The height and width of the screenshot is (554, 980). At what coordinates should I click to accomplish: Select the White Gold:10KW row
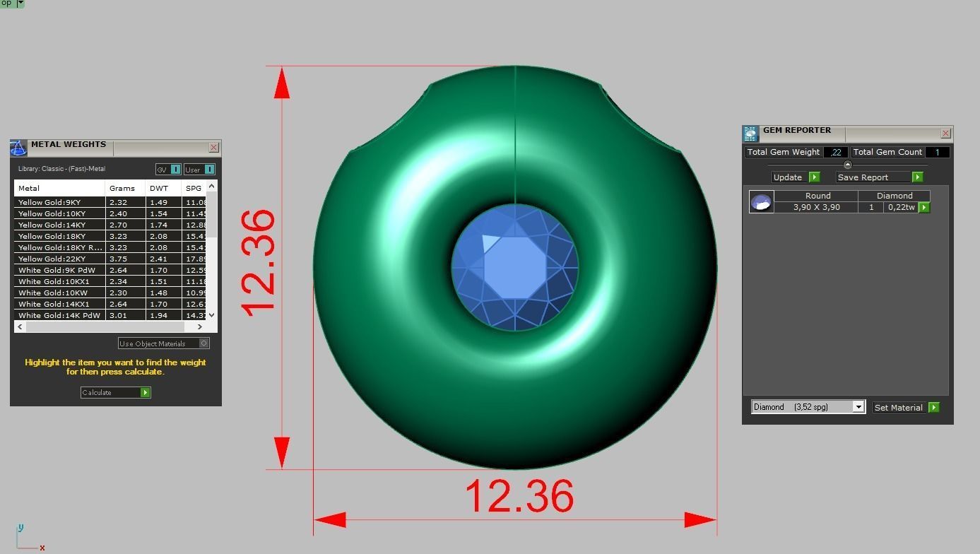pyautogui.click(x=110, y=293)
